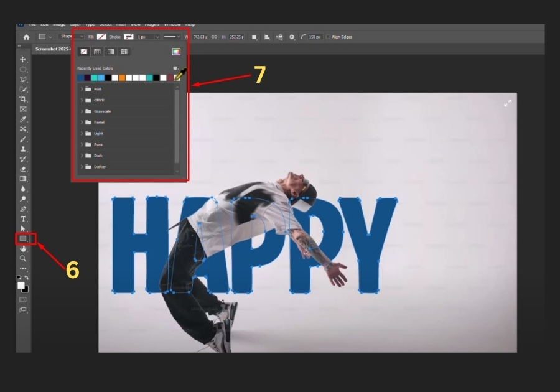Click the shape width W field

200,37
